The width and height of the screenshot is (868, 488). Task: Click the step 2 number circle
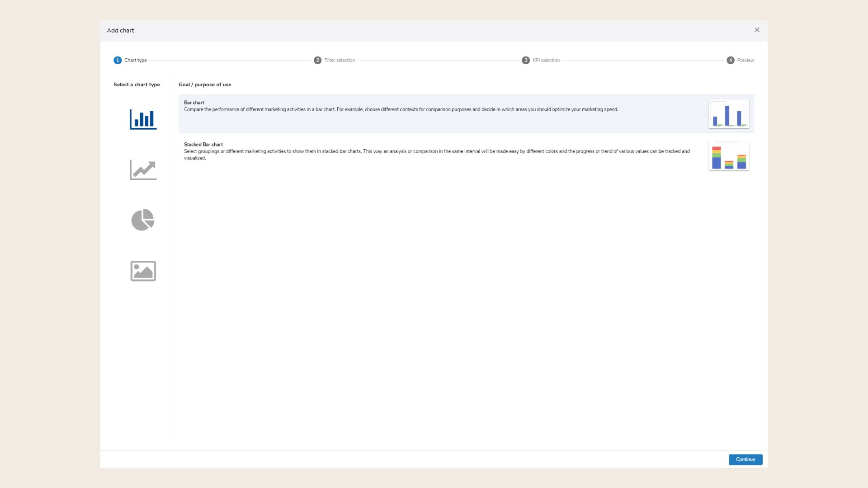click(317, 60)
